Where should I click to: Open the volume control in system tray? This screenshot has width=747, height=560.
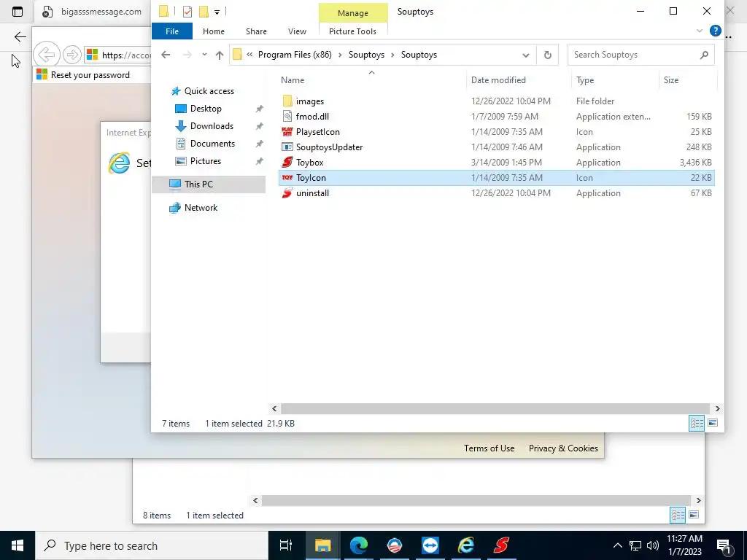click(653, 545)
